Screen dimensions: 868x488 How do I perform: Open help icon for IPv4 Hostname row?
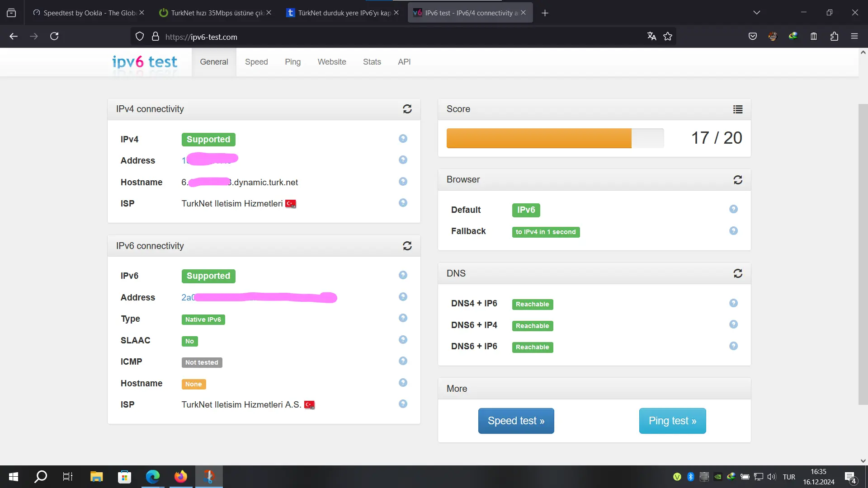click(403, 182)
